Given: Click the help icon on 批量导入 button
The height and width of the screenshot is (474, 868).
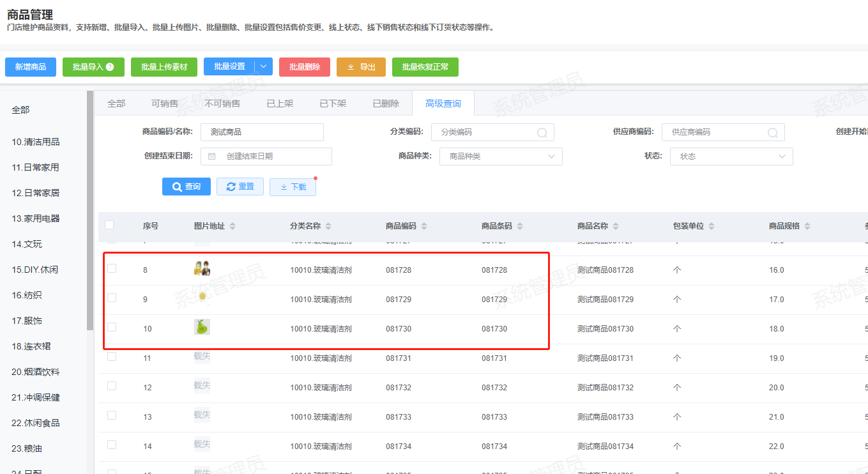Looking at the screenshot, I should click(110, 67).
